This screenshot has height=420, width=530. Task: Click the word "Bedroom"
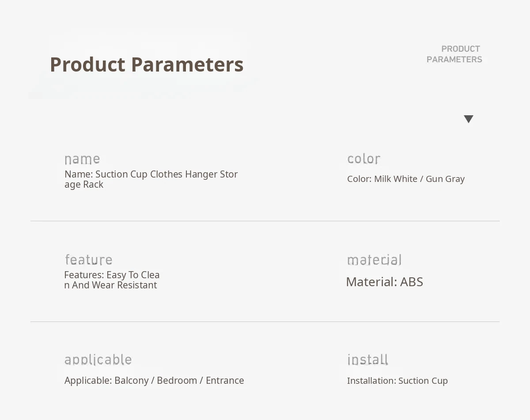click(177, 381)
